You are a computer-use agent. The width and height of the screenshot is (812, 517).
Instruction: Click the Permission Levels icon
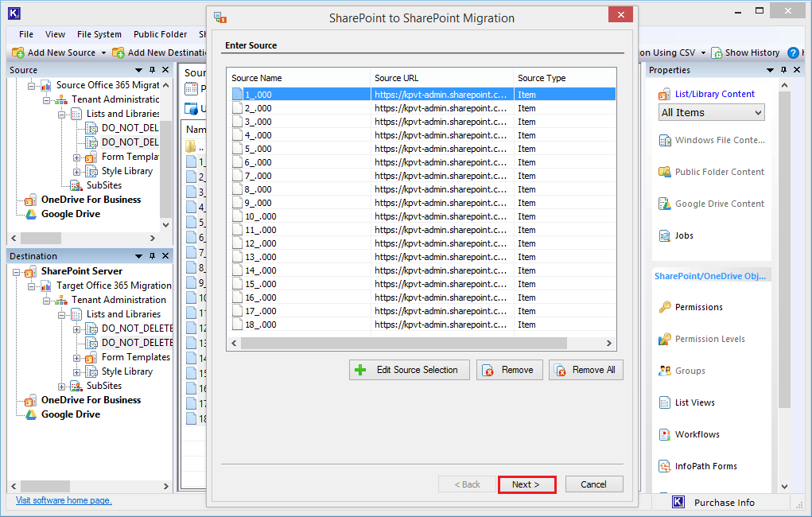point(664,340)
